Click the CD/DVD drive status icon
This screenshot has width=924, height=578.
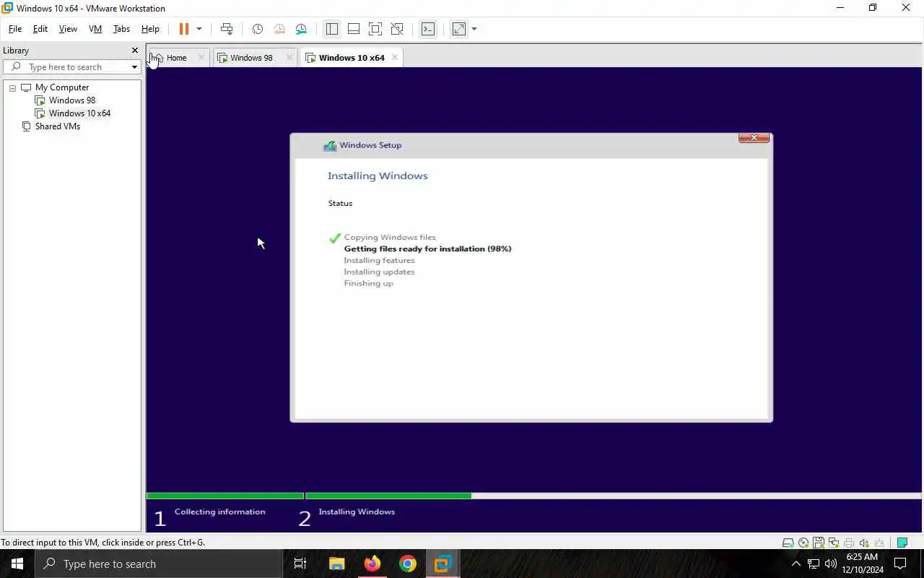pos(803,543)
